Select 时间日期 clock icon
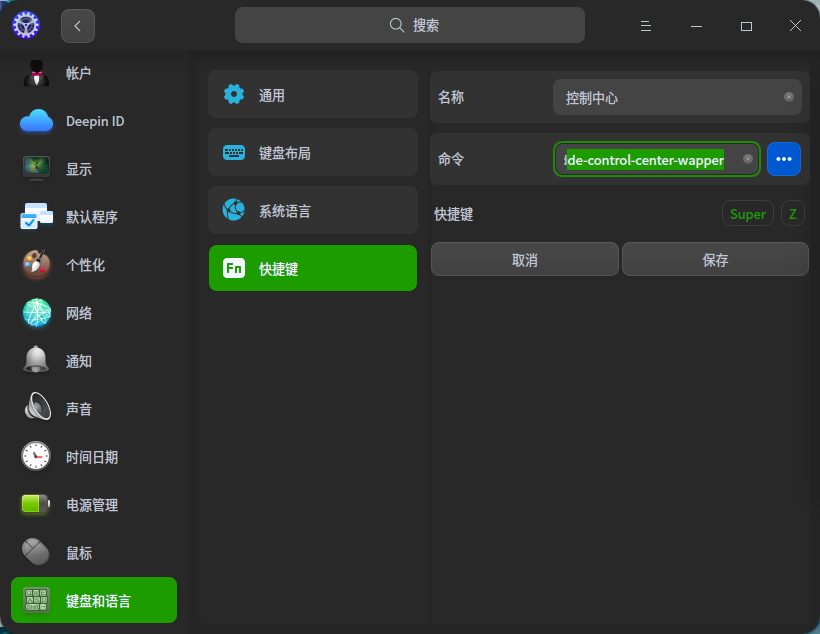 [x=36, y=456]
